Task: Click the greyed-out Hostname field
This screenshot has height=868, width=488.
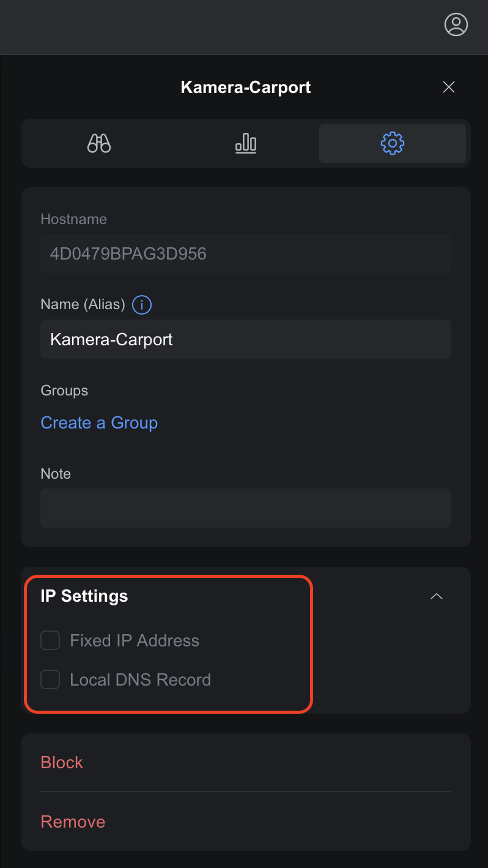Action: (246, 253)
